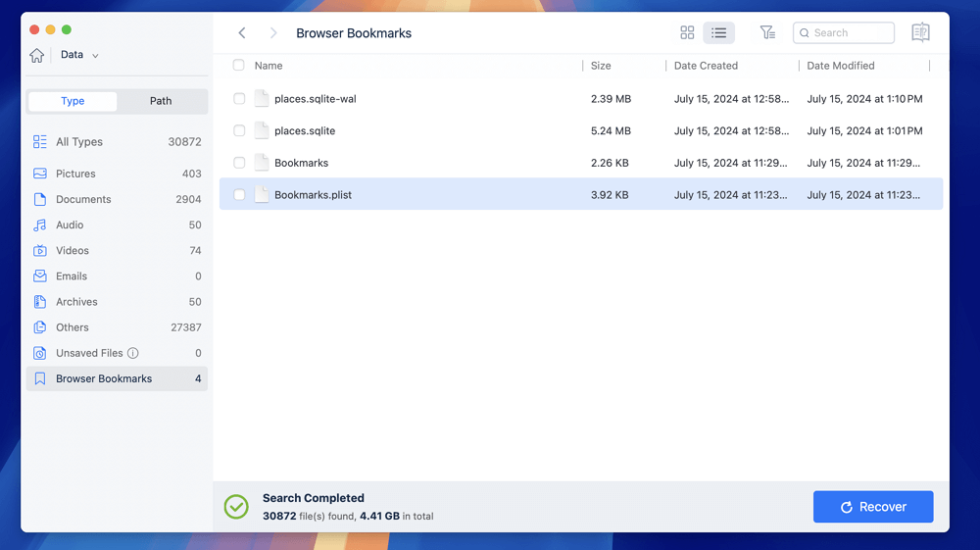Click the Bookmarks.plist file icon
This screenshot has width=980, height=550.
(262, 194)
